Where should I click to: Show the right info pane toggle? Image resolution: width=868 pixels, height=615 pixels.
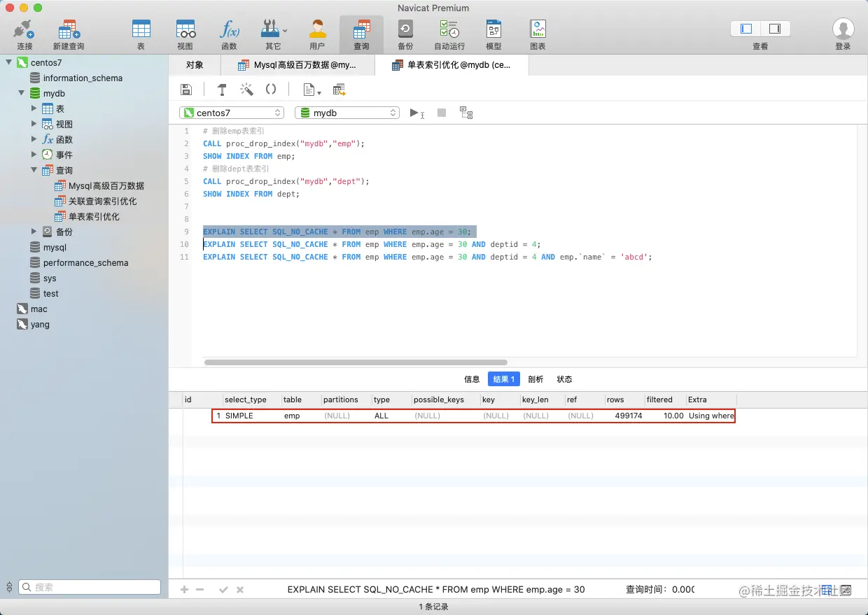[x=775, y=29]
